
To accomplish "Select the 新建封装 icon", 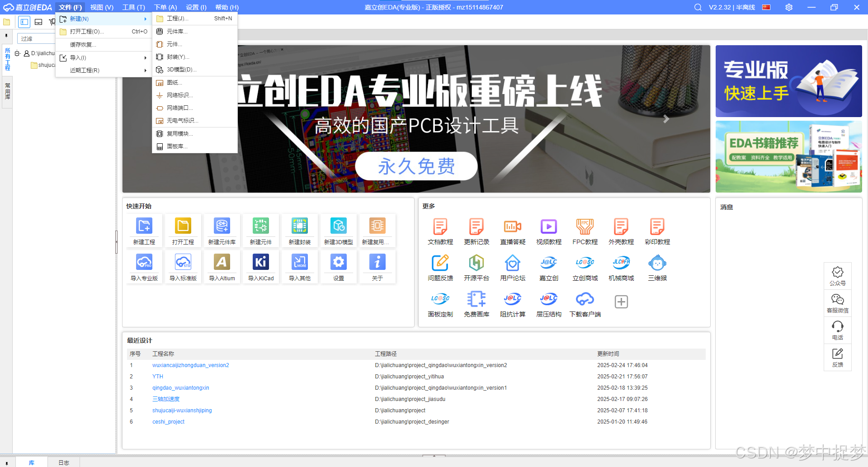I will click(x=300, y=226).
